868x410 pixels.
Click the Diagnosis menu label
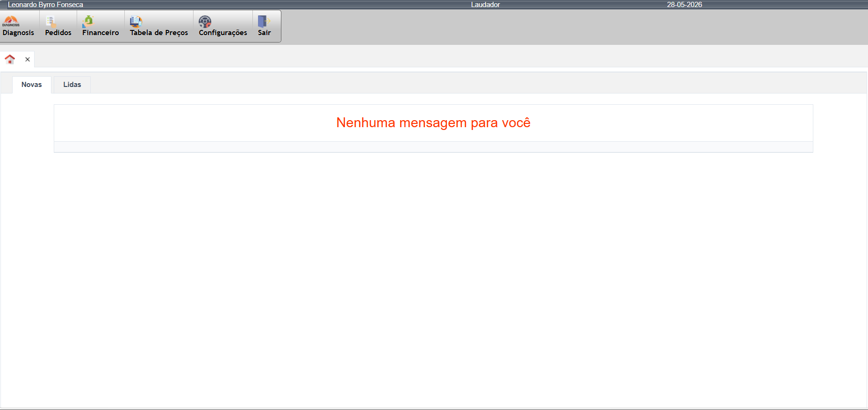[x=18, y=33]
